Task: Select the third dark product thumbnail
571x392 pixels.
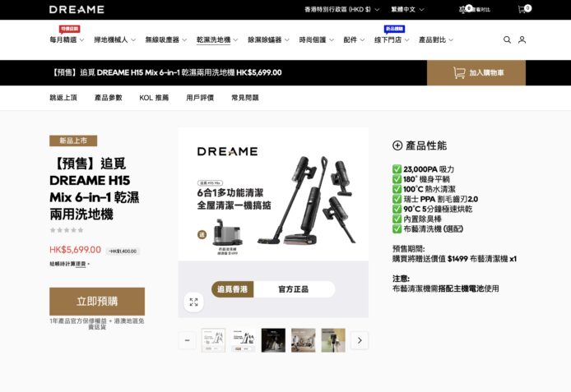Action: [273, 340]
